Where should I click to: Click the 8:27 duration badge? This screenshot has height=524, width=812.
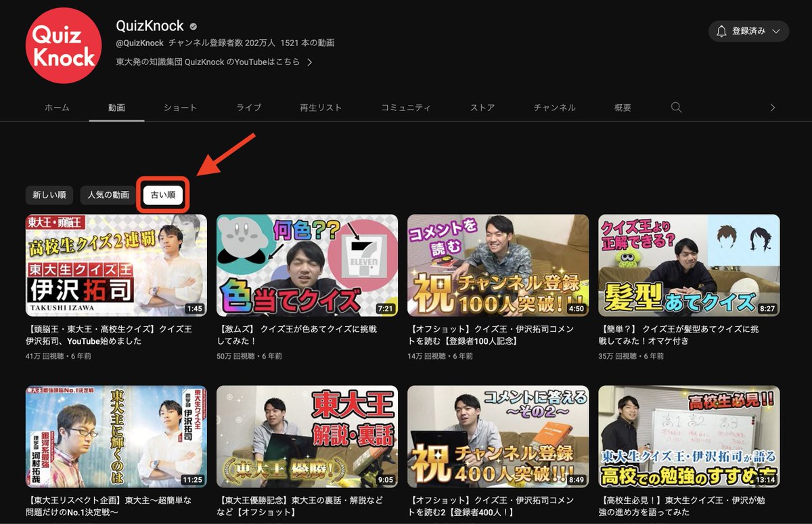point(767,309)
